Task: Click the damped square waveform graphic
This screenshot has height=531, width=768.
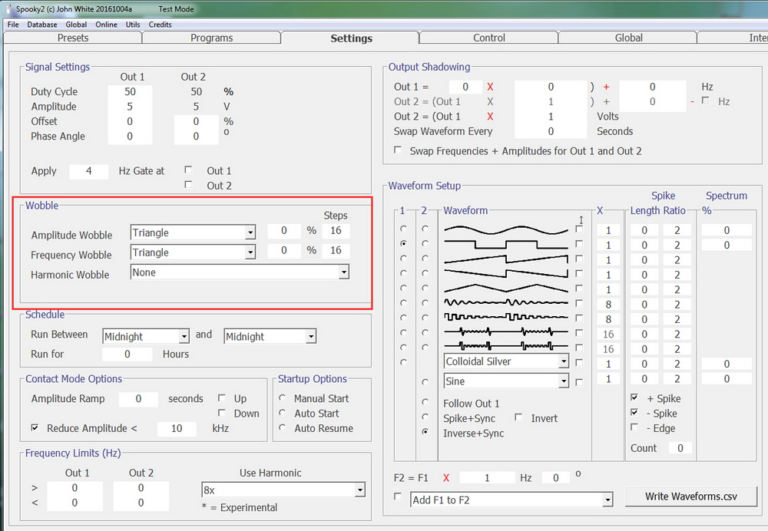Action: pos(507,318)
